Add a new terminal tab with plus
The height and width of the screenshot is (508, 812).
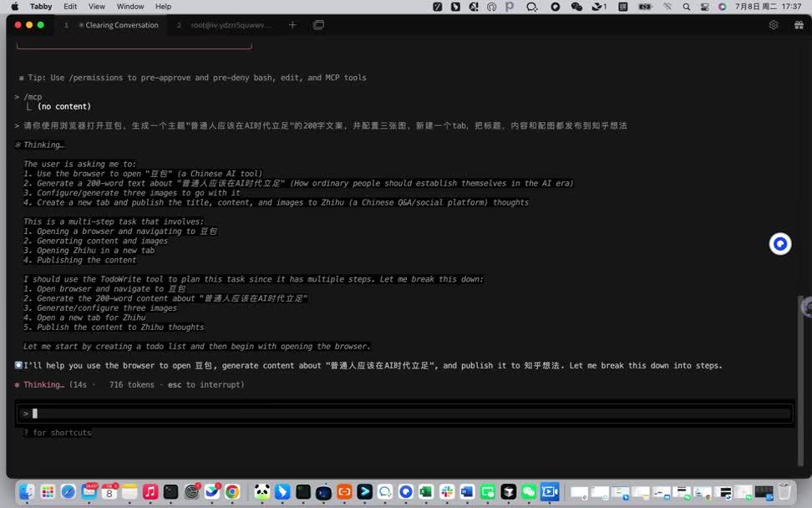pos(292,25)
